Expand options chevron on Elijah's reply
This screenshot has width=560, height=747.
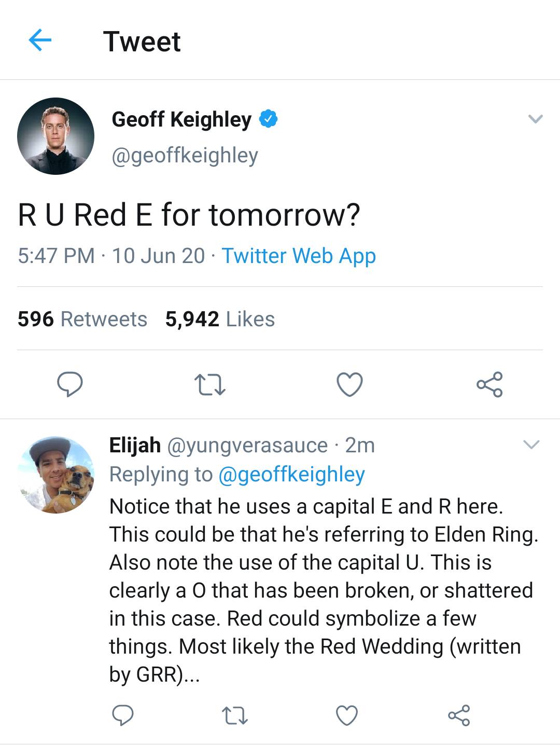click(531, 445)
